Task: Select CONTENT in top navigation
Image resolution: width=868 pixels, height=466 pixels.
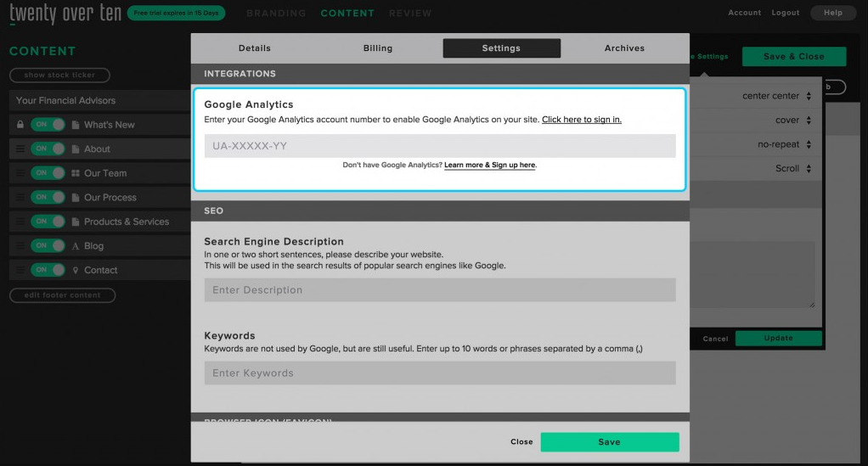Action: [347, 14]
